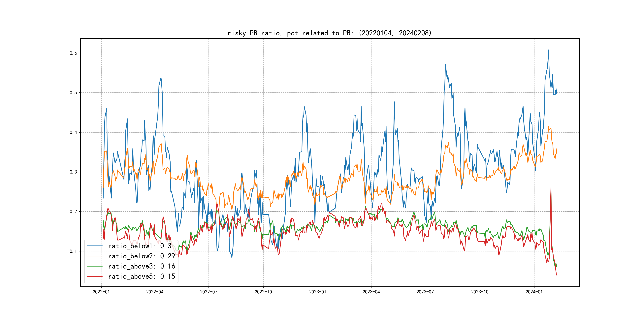The height and width of the screenshot is (322, 644).
Task: Click the 2022-01 x-axis tick label
Action: click(x=101, y=292)
